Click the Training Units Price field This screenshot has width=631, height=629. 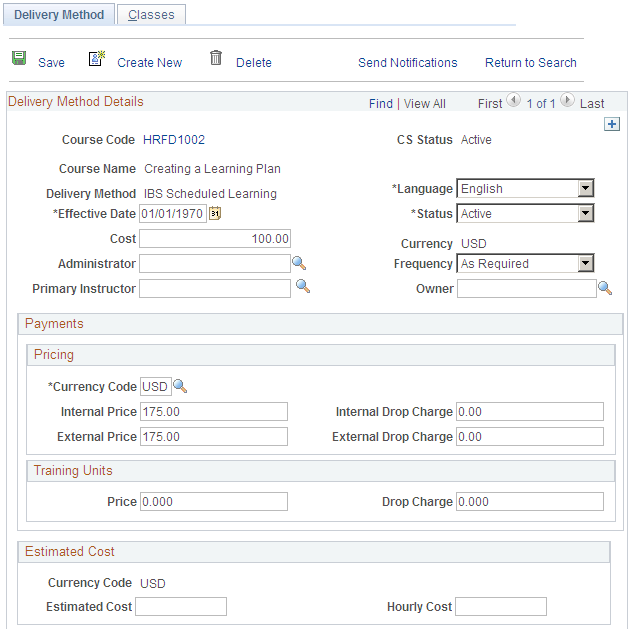214,501
